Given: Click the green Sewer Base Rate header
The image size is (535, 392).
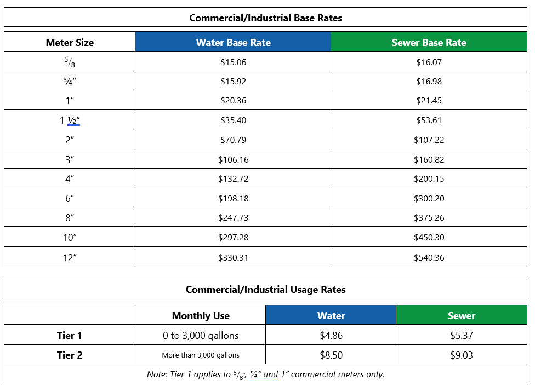Looking at the screenshot, I should click(x=429, y=43).
